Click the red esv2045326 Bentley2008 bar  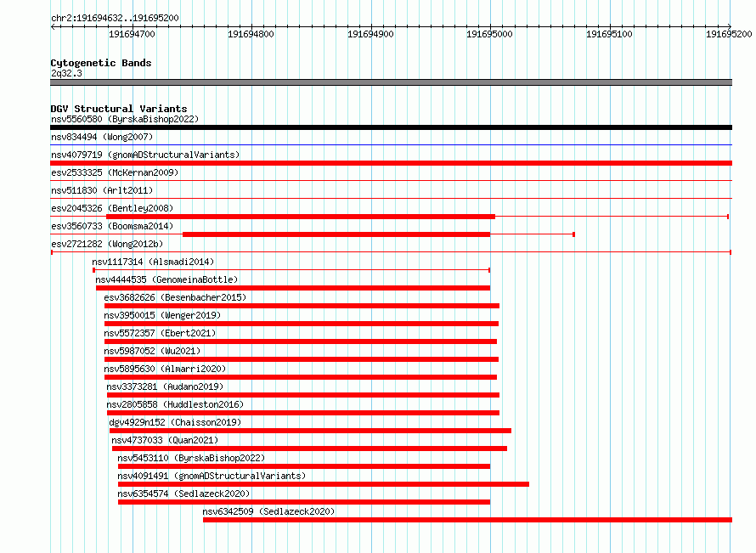(301, 217)
